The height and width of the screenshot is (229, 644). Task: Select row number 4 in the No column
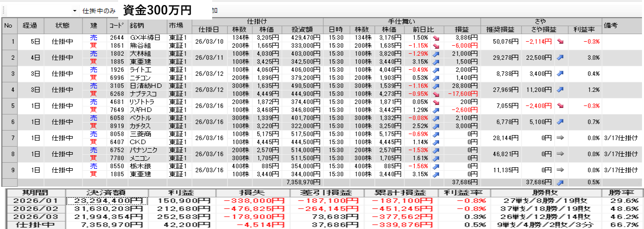pos(9,89)
